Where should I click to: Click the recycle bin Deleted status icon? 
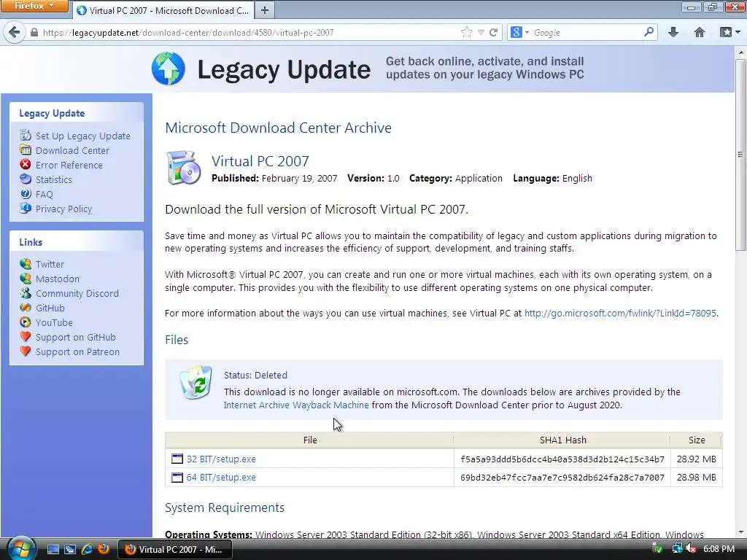[x=196, y=382]
